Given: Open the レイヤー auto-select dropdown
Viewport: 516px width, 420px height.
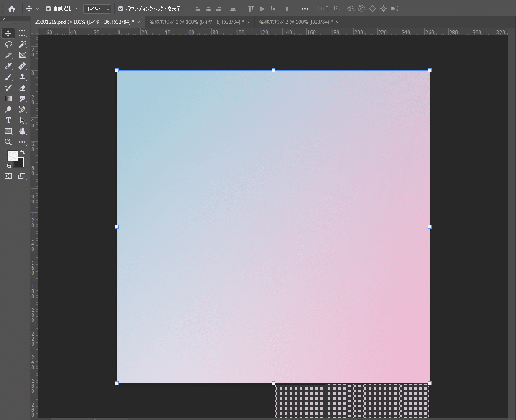Looking at the screenshot, I should pos(97,9).
